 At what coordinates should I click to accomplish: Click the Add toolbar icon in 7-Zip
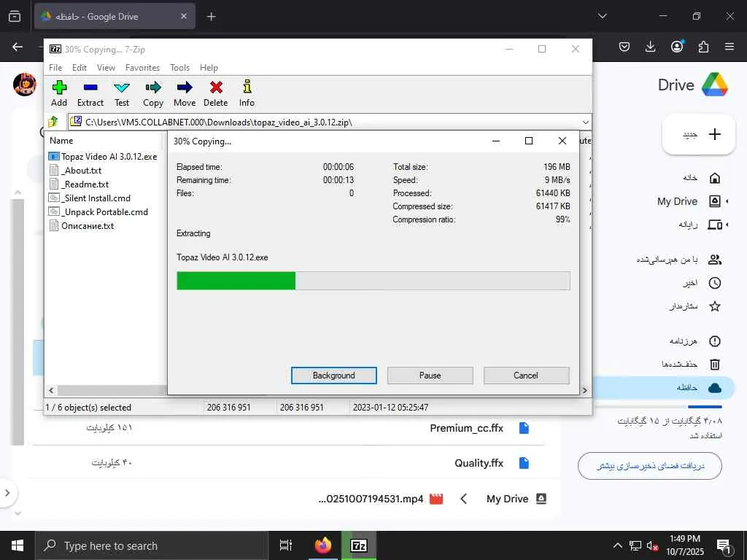[59, 93]
